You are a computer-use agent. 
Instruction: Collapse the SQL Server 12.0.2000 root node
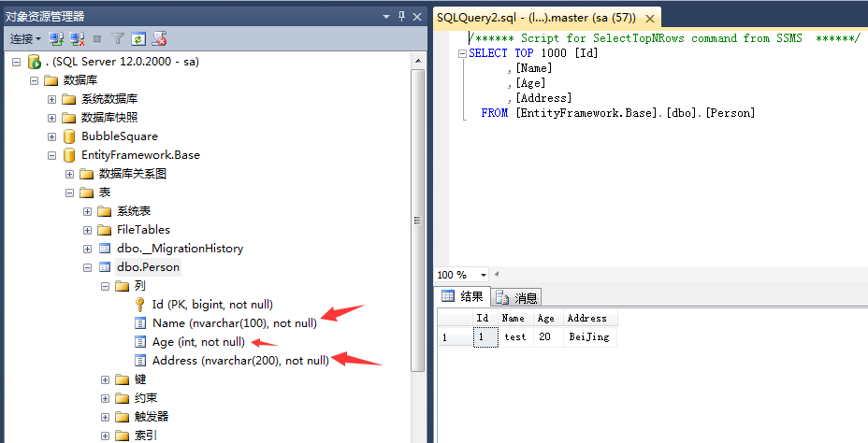pos(16,62)
